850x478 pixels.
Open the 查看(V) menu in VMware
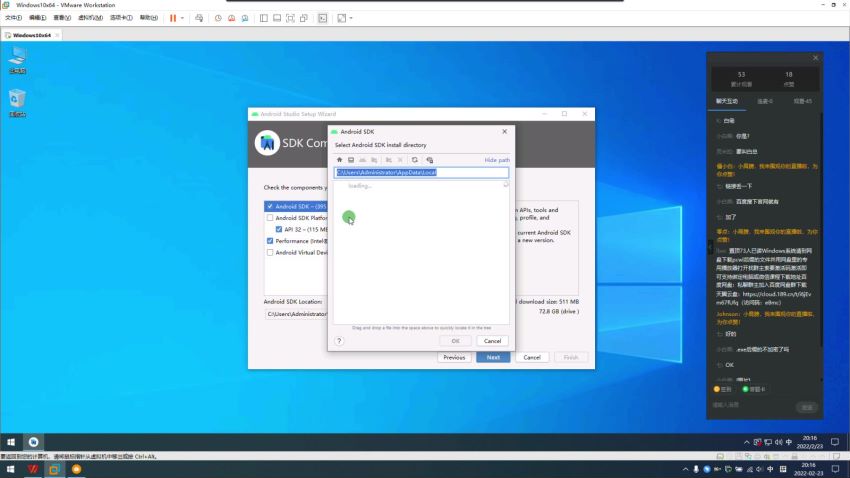tap(62, 18)
